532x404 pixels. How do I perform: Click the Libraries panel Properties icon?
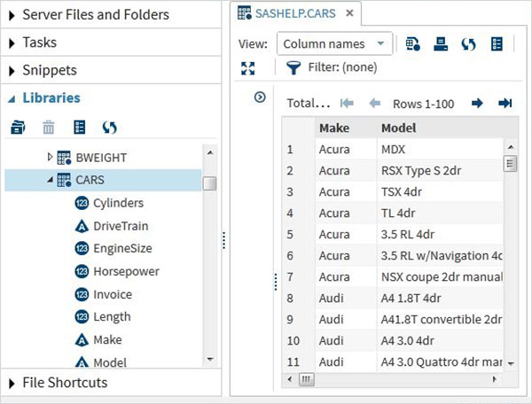79,128
